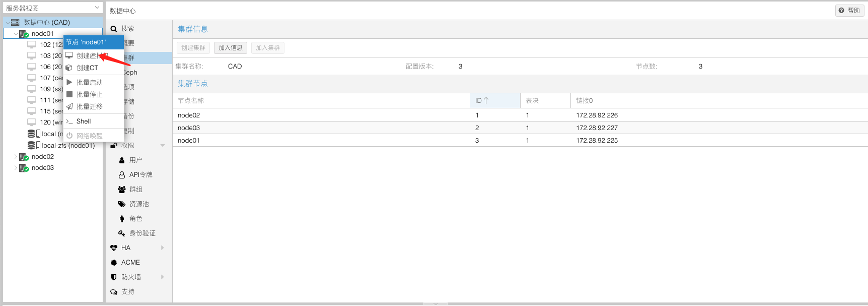Select 批量停止 in context menu
The height and width of the screenshot is (306, 868).
(x=94, y=94)
